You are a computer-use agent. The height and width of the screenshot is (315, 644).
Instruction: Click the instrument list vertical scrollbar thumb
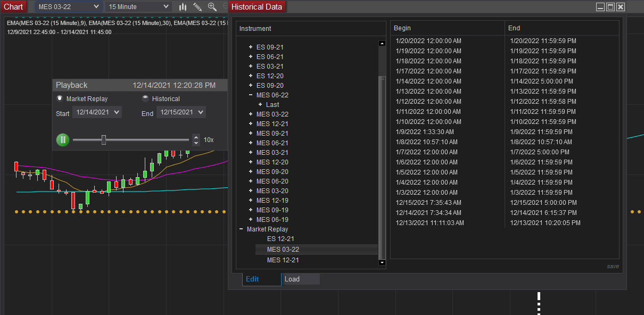pyautogui.click(x=382, y=167)
